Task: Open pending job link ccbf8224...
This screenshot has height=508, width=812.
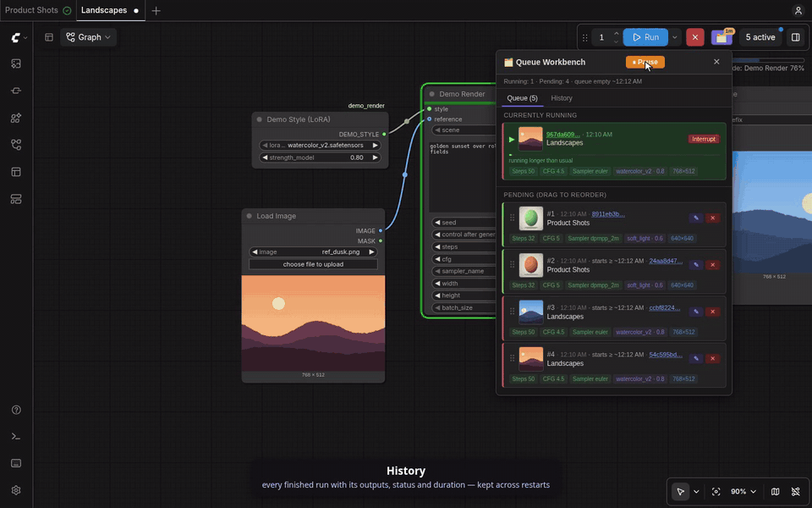Action: (665, 307)
